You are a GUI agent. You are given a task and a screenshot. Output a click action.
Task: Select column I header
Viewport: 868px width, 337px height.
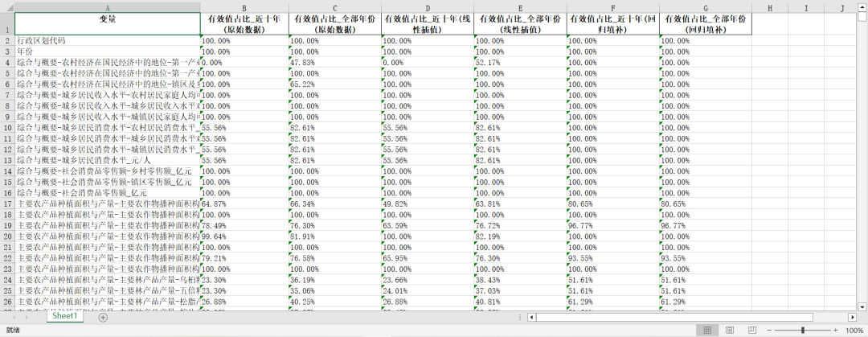coord(805,7)
